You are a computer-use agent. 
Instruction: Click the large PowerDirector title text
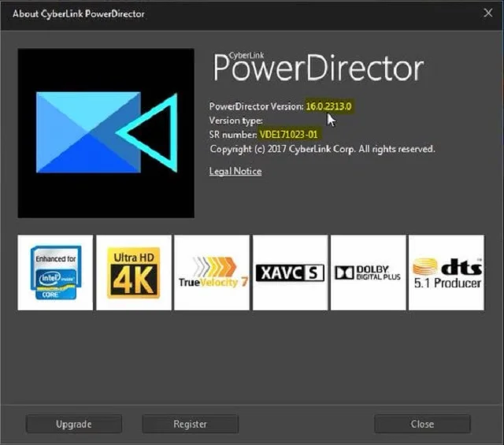(x=318, y=68)
